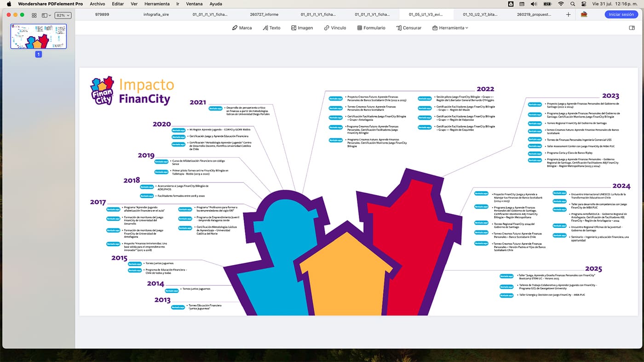Add a new tab with plus button
The height and width of the screenshot is (362, 644).
tap(568, 15)
